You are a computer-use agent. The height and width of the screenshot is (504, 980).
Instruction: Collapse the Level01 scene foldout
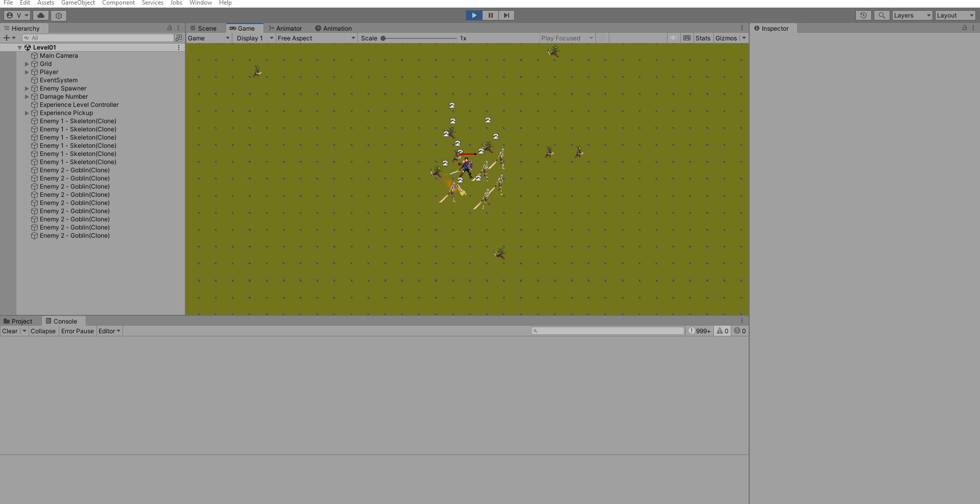click(19, 48)
